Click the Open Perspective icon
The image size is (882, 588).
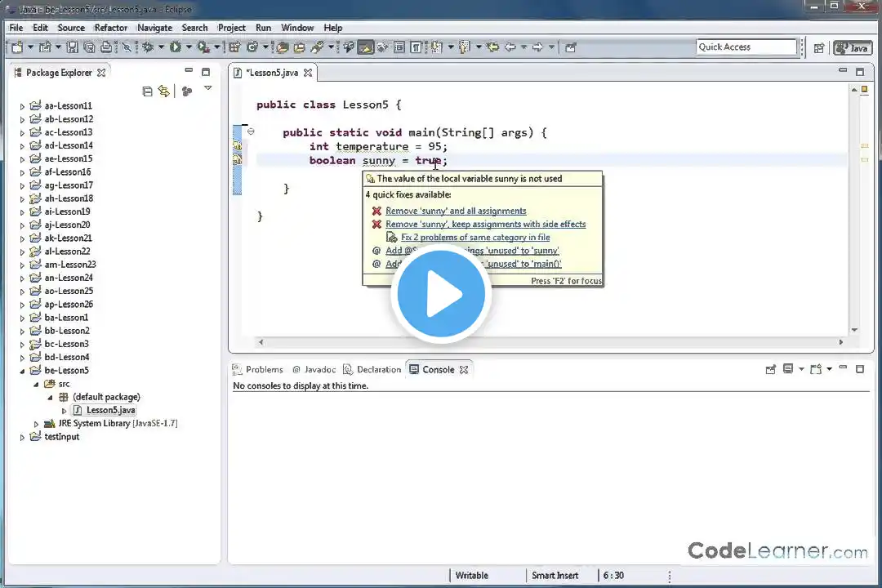(819, 47)
